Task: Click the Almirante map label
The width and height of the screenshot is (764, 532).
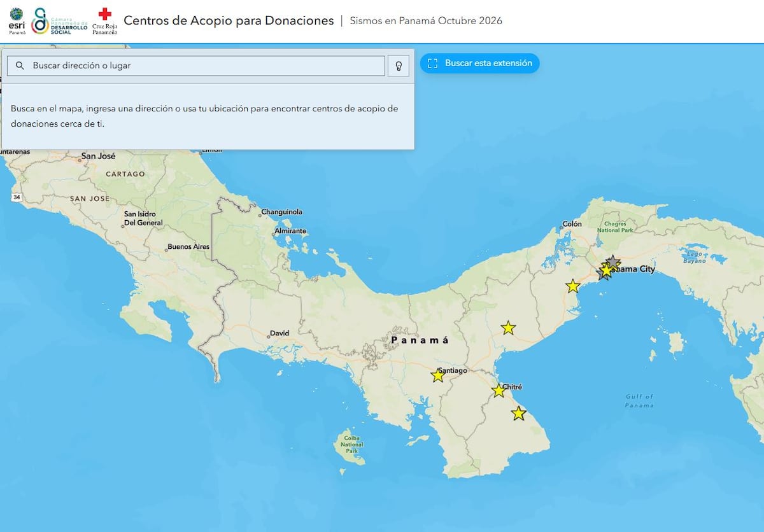Action: point(290,231)
